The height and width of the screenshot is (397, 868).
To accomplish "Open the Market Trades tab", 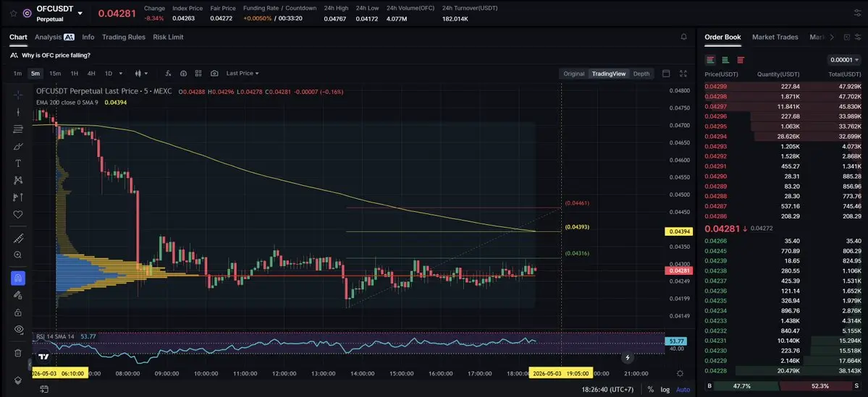I will (775, 37).
